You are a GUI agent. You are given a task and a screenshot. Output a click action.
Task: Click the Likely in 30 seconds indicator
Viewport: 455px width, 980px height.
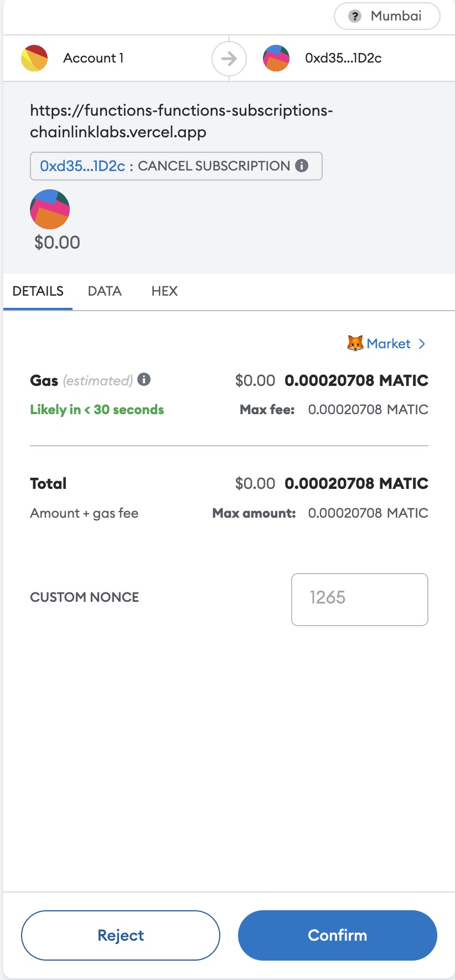point(97,409)
